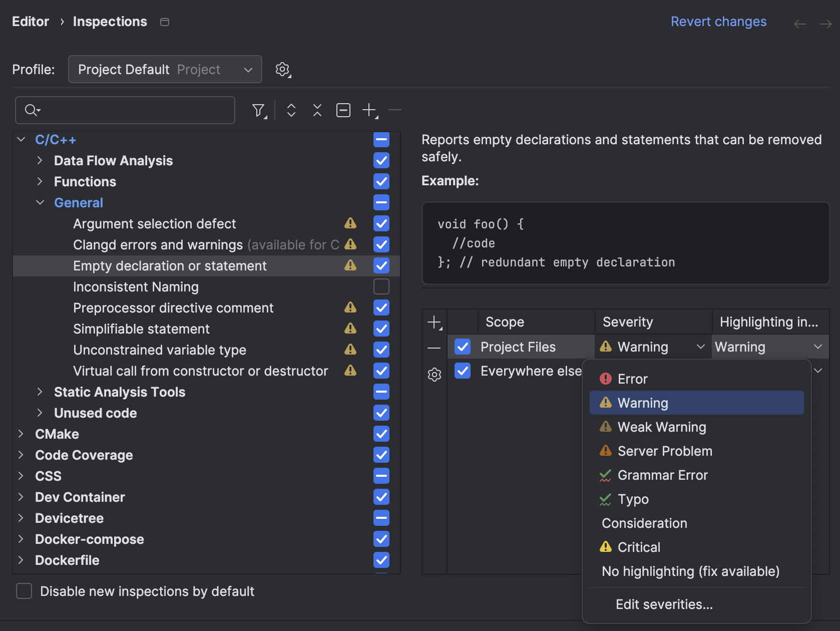
Task: Choose Weak Warning from the severity list
Action: click(661, 427)
